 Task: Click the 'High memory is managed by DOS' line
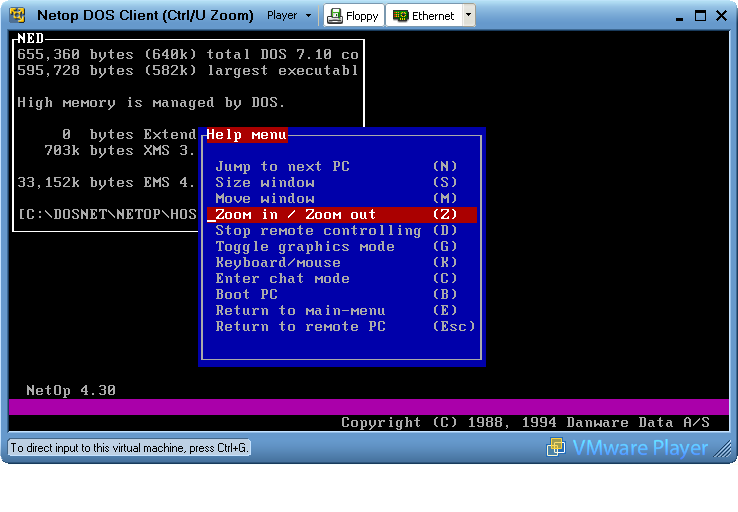point(151,102)
